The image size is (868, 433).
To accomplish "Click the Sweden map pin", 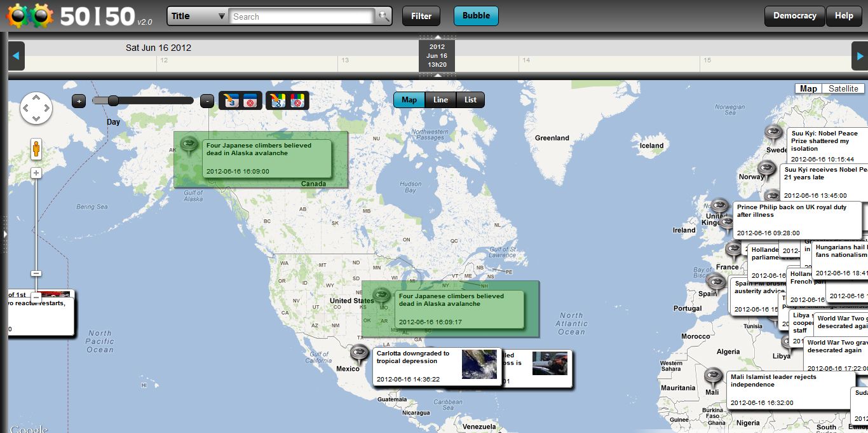I will click(x=773, y=134).
